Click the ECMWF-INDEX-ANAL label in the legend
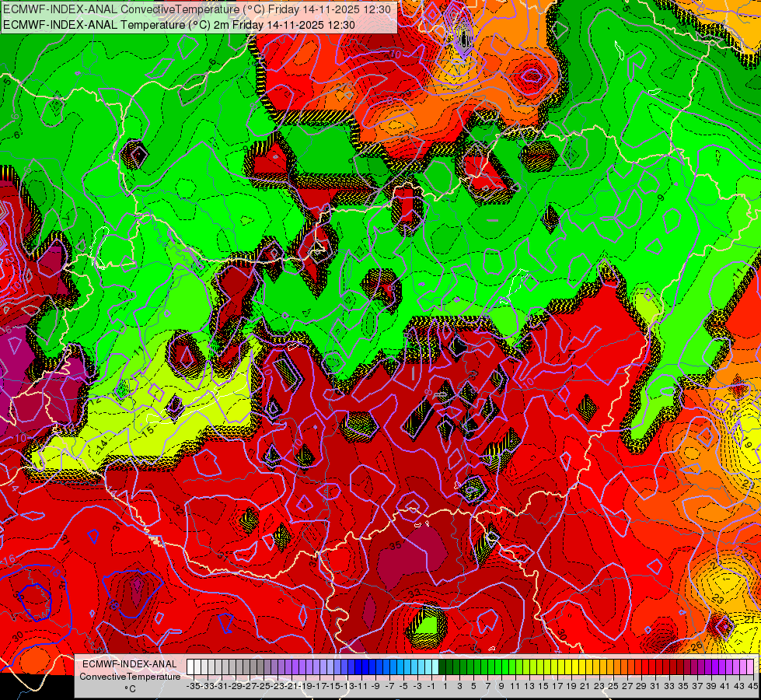This screenshot has width=761, height=700. pos(129,663)
